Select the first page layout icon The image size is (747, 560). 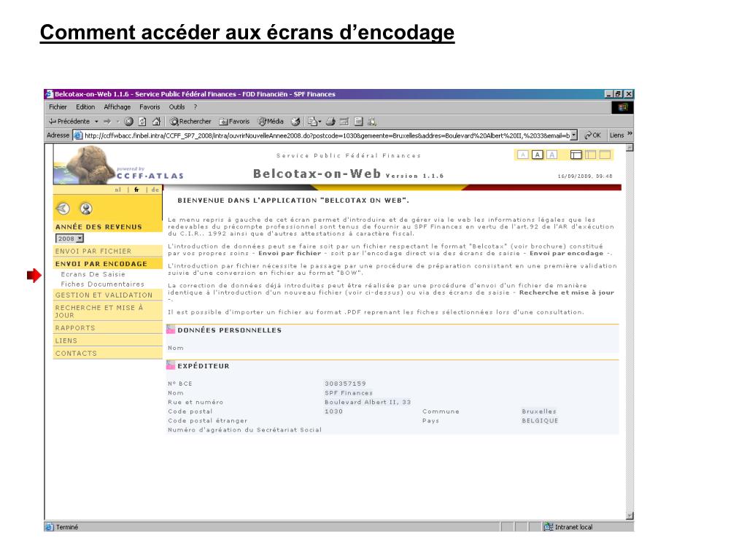tap(576, 155)
